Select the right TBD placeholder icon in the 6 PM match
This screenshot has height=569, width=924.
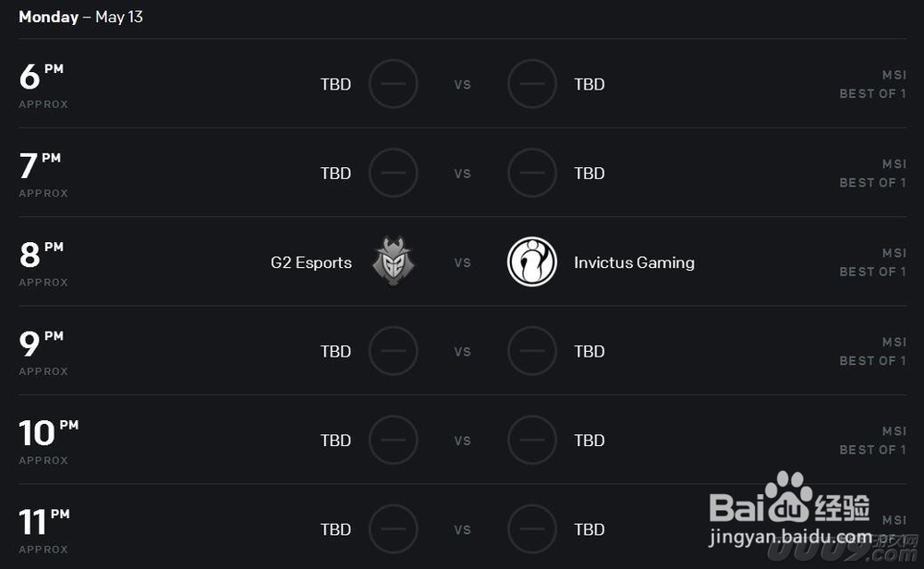(532, 84)
